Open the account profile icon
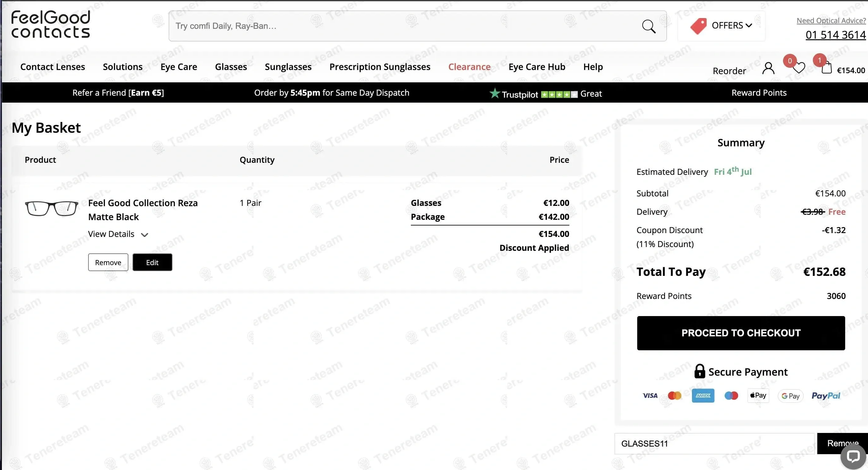 768,68
